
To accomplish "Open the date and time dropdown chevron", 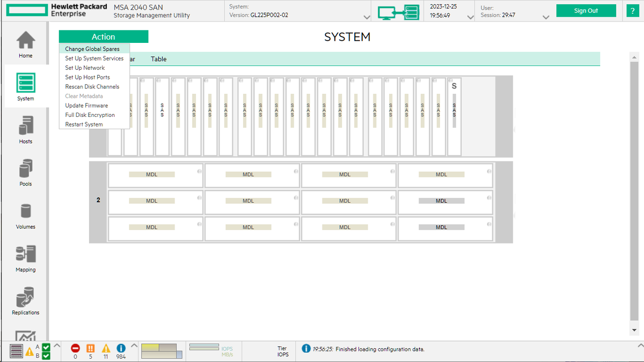I will point(471,17).
